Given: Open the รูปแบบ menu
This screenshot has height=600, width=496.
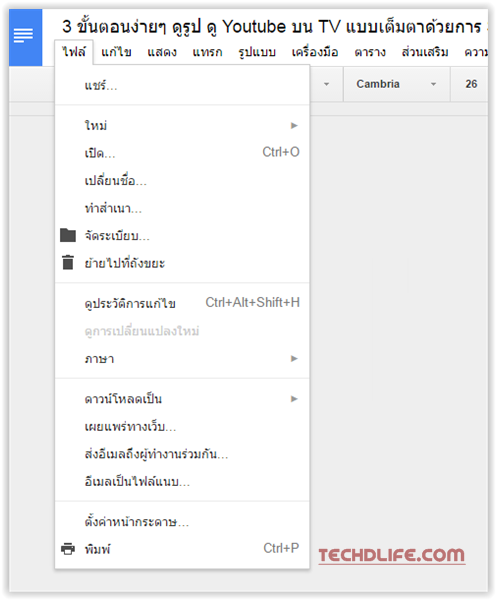Looking at the screenshot, I should [257, 52].
